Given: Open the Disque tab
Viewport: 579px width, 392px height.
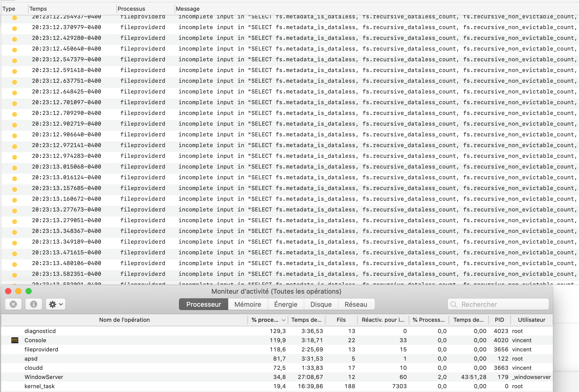Looking at the screenshot, I should [x=321, y=304].
